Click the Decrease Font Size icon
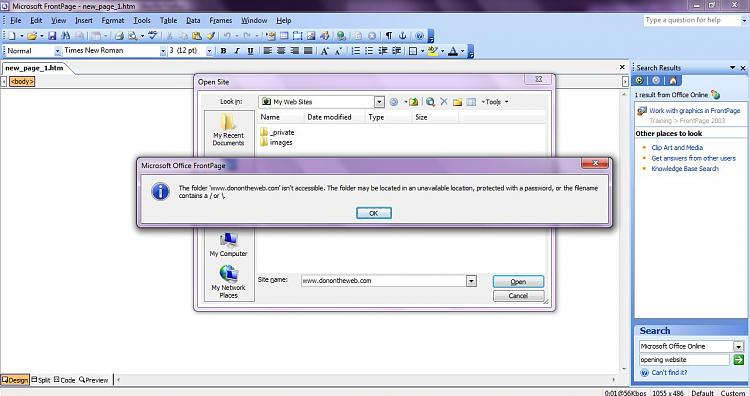 [x=338, y=51]
